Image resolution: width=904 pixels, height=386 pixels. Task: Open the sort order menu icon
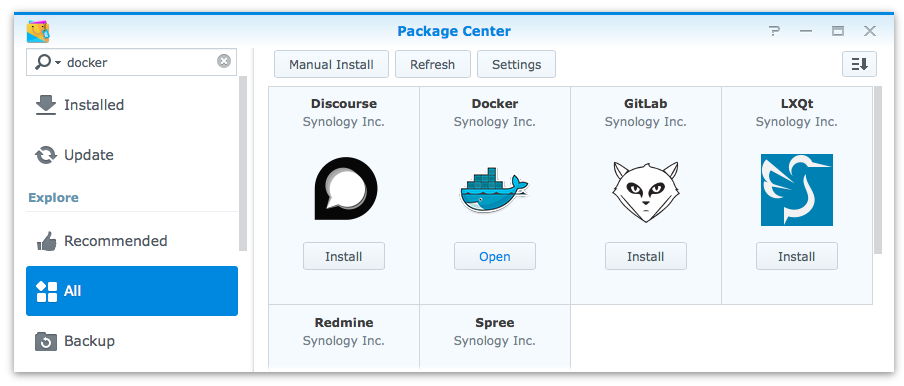pyautogui.click(x=859, y=64)
